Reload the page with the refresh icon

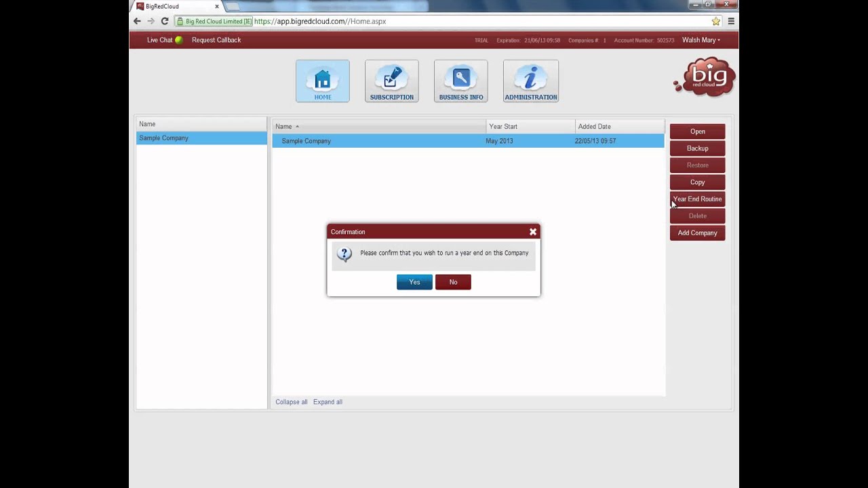[x=164, y=21]
